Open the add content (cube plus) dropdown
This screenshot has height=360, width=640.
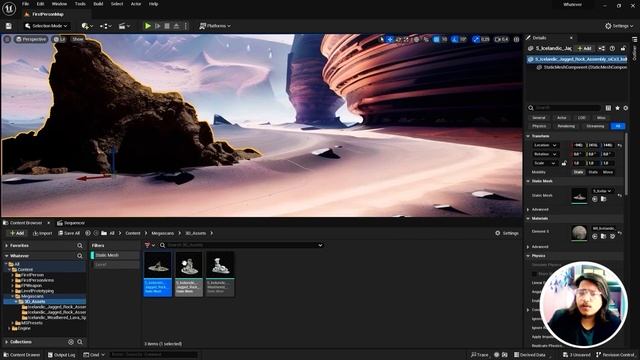87,26
